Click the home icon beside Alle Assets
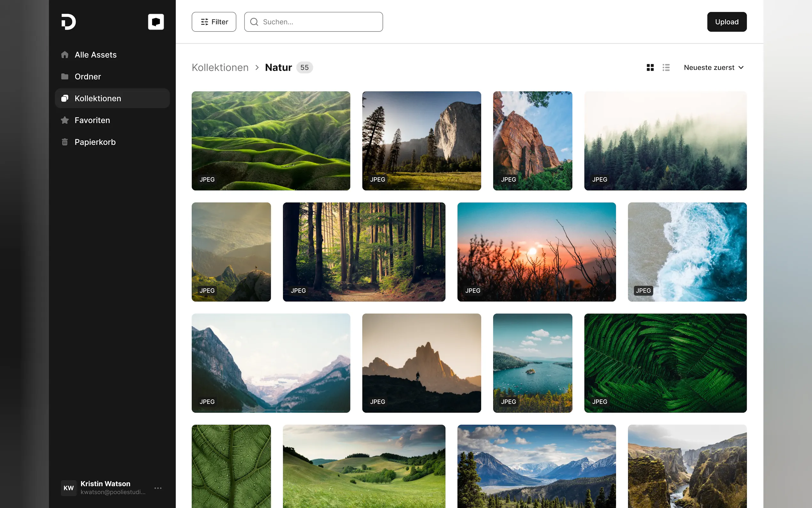This screenshot has width=812, height=508. (x=65, y=55)
